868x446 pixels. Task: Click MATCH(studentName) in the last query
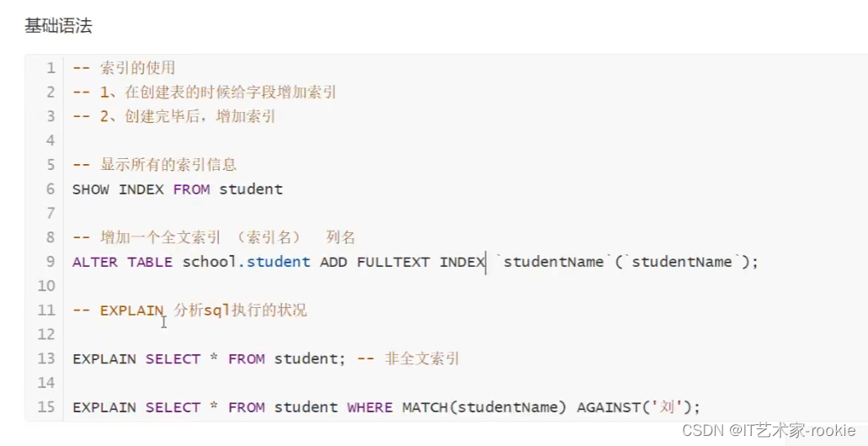[x=484, y=407]
